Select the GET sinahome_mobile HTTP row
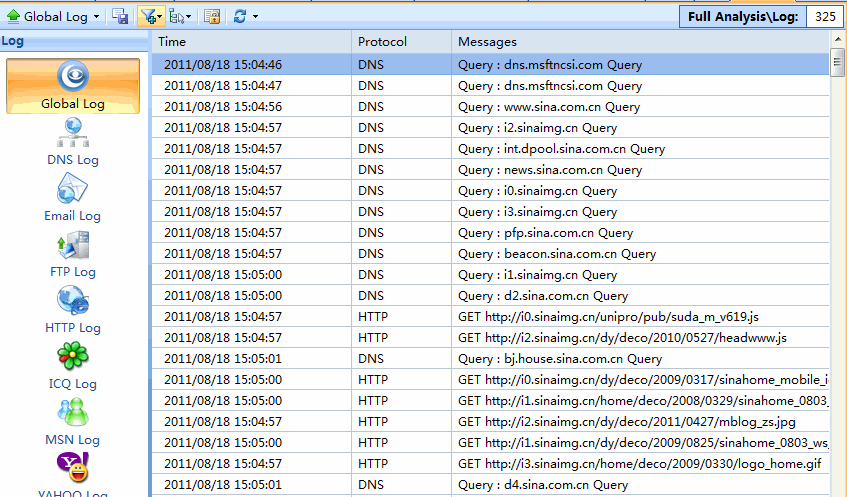This screenshot has width=847, height=497. [490, 380]
